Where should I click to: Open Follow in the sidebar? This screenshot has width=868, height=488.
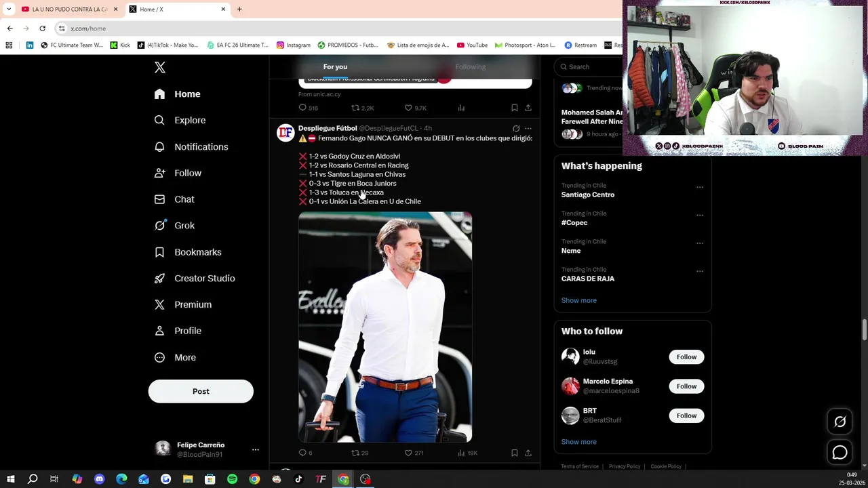click(x=178, y=173)
